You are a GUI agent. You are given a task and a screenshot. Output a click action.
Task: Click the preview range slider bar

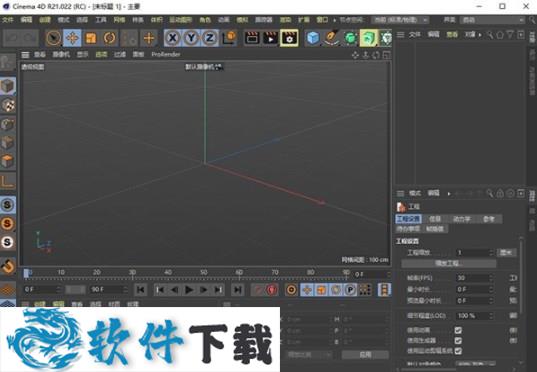pyautogui.click(x=75, y=290)
